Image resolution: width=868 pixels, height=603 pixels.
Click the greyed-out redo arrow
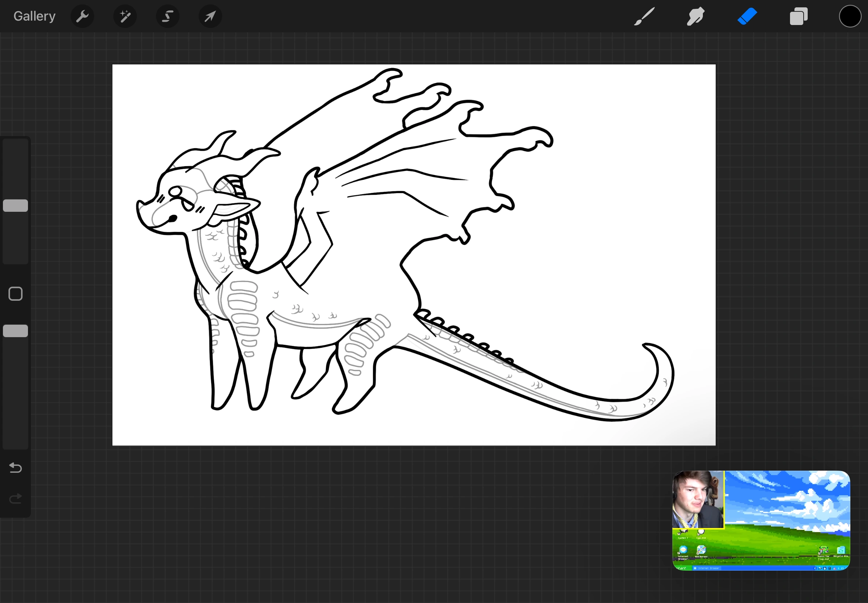[15, 499]
